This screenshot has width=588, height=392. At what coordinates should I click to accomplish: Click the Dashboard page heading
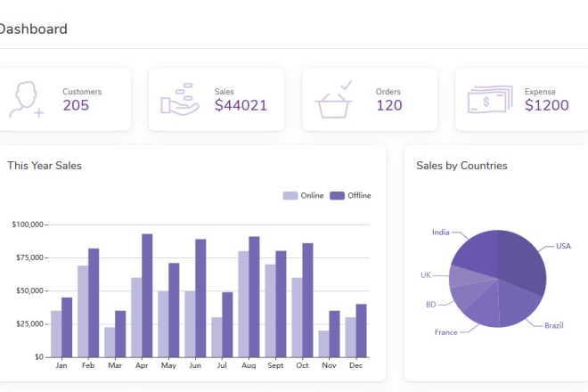(x=33, y=29)
